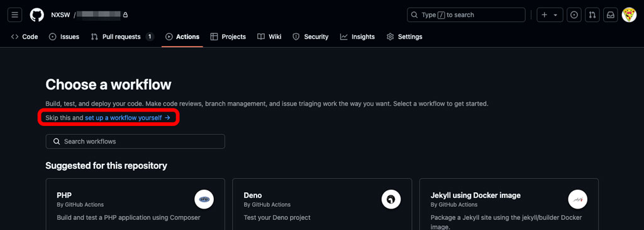Open the Wiki tab
This screenshot has height=230, width=644.
[269, 37]
